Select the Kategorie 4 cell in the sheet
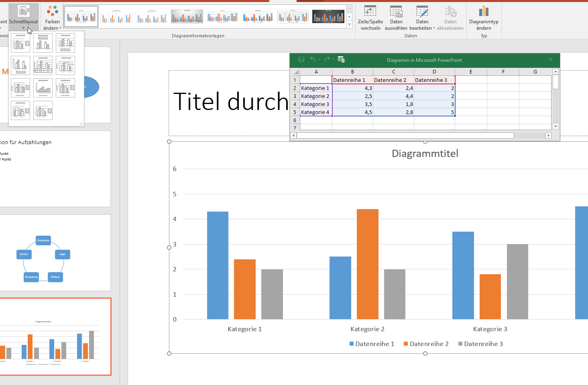The height and width of the screenshot is (385, 588). tap(316, 112)
